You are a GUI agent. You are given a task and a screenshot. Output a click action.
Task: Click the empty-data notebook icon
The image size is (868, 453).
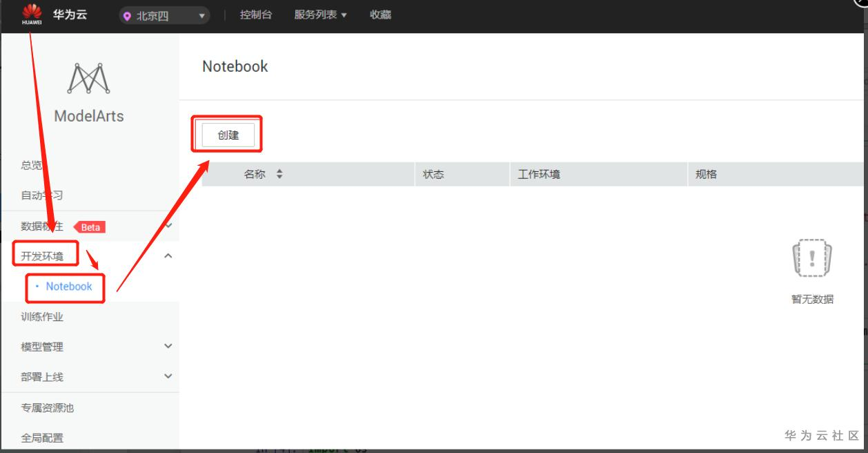click(812, 258)
